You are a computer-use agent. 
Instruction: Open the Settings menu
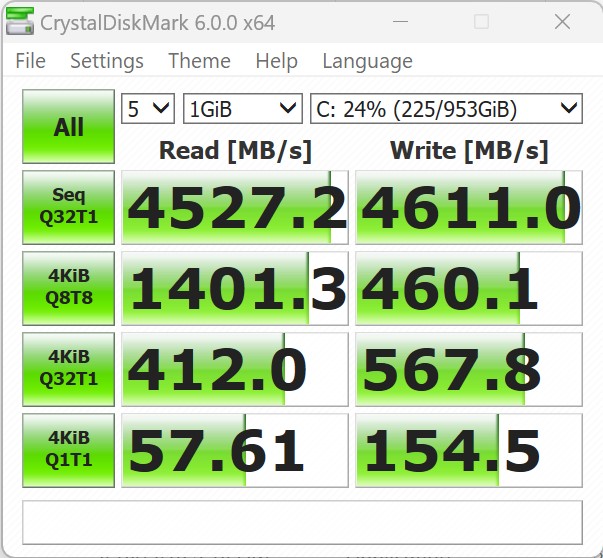[106, 61]
